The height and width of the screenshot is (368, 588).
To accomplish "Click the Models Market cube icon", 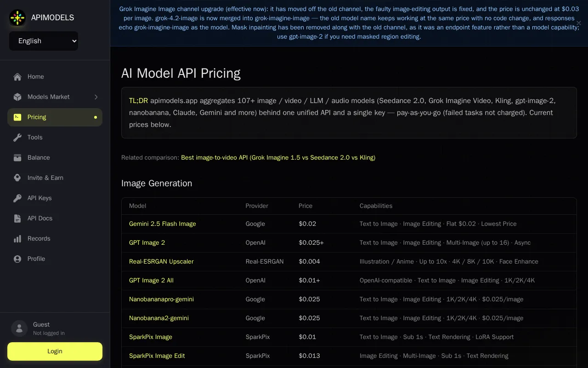I will click(17, 97).
